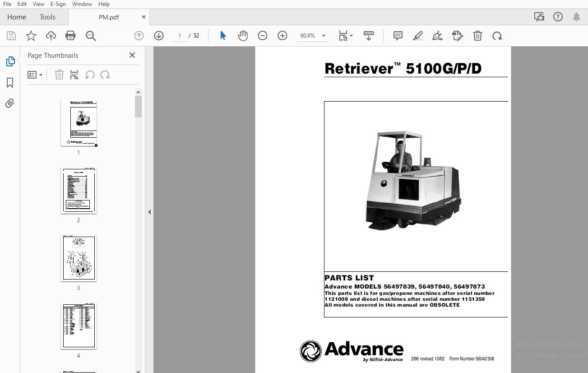Delete page icon in thumbnails panel
Screen dimensions: 588x373
[59, 75]
